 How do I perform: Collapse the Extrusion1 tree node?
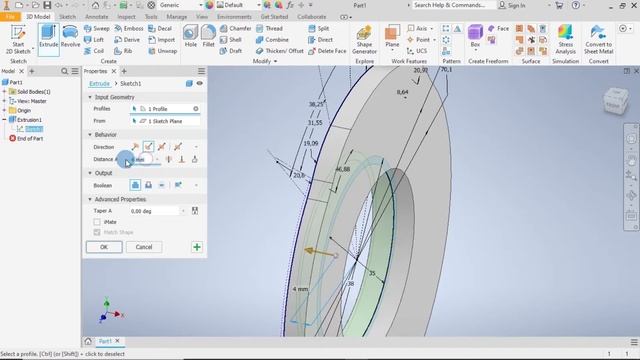point(4,120)
